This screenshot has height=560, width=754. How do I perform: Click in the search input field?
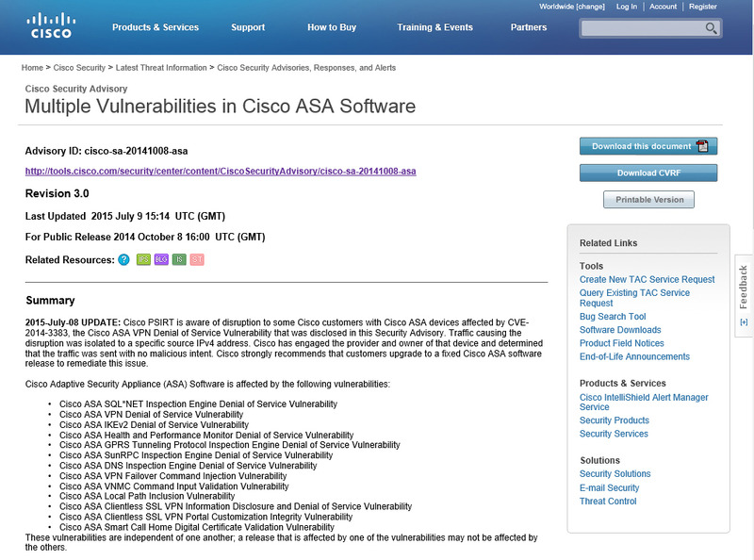click(x=641, y=28)
